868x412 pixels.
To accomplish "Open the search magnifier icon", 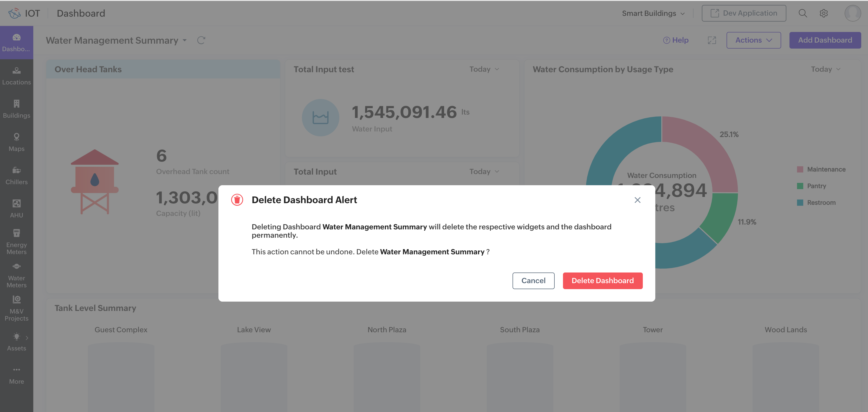I will [x=803, y=13].
